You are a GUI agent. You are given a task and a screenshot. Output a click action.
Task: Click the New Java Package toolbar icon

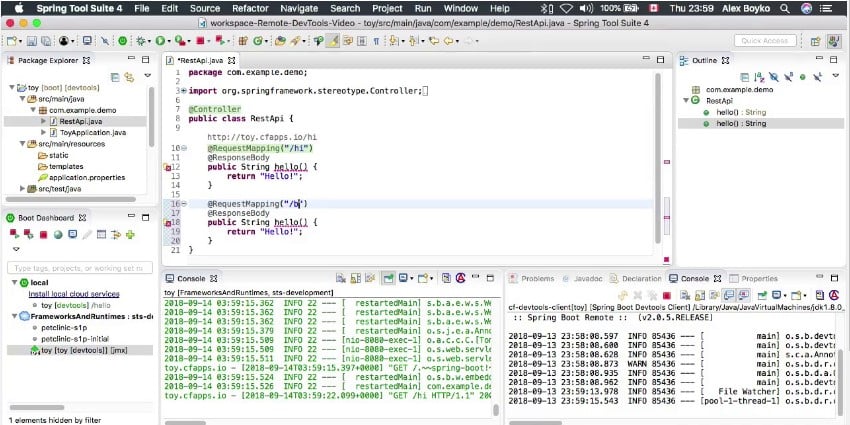(x=243, y=41)
